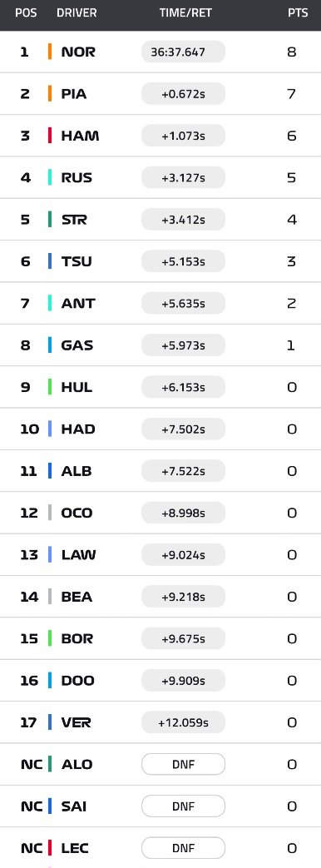
Task: Click HUL's +6.153s gap pill
Action: (183, 387)
